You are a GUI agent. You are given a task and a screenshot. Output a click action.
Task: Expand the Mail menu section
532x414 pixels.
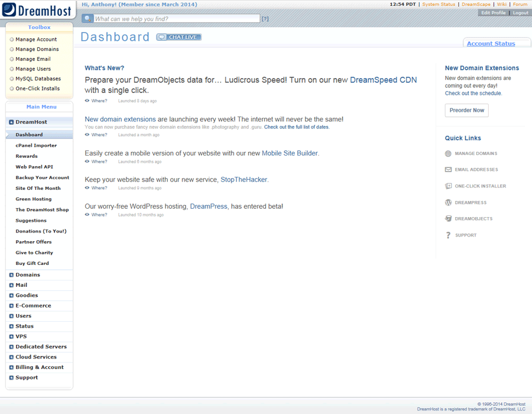click(x=11, y=286)
